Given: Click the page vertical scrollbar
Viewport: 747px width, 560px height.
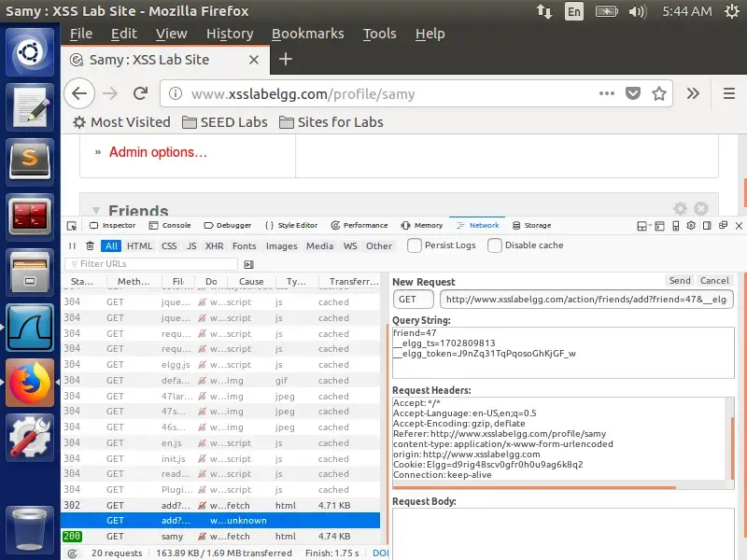Looking at the screenshot, I should pyautogui.click(x=744, y=193).
